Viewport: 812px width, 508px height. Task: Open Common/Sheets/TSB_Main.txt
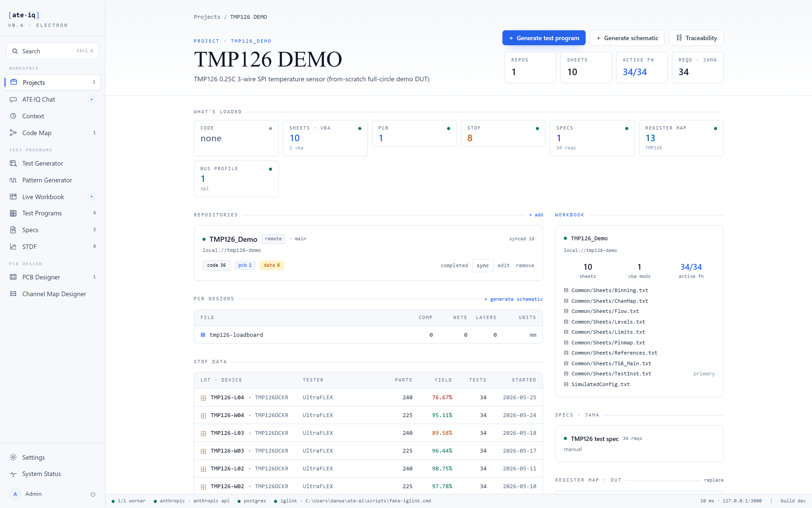tap(639, 363)
